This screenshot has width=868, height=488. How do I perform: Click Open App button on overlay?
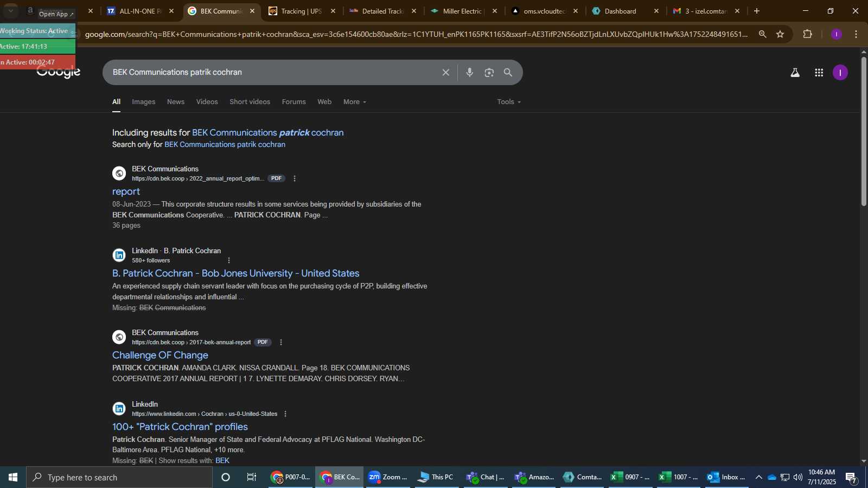pos(56,14)
